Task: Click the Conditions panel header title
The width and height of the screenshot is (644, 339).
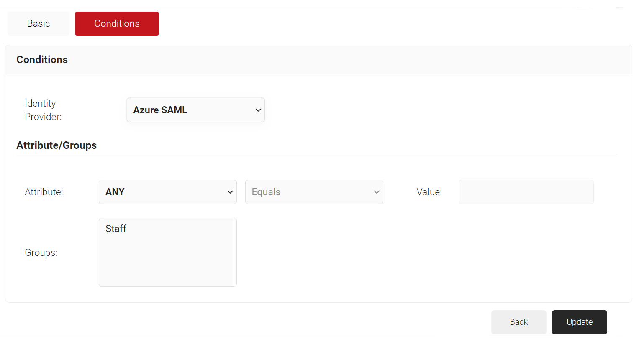Action: pyautogui.click(x=42, y=60)
